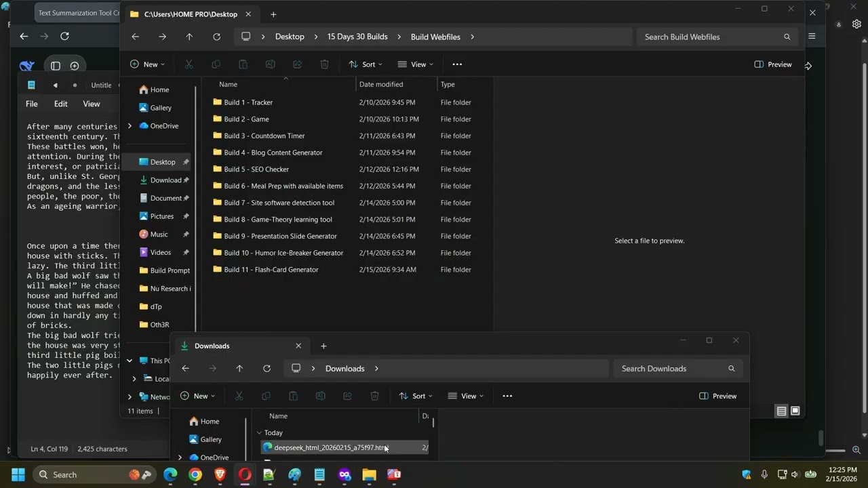Open Google Chrome from the taskbar

(195, 474)
